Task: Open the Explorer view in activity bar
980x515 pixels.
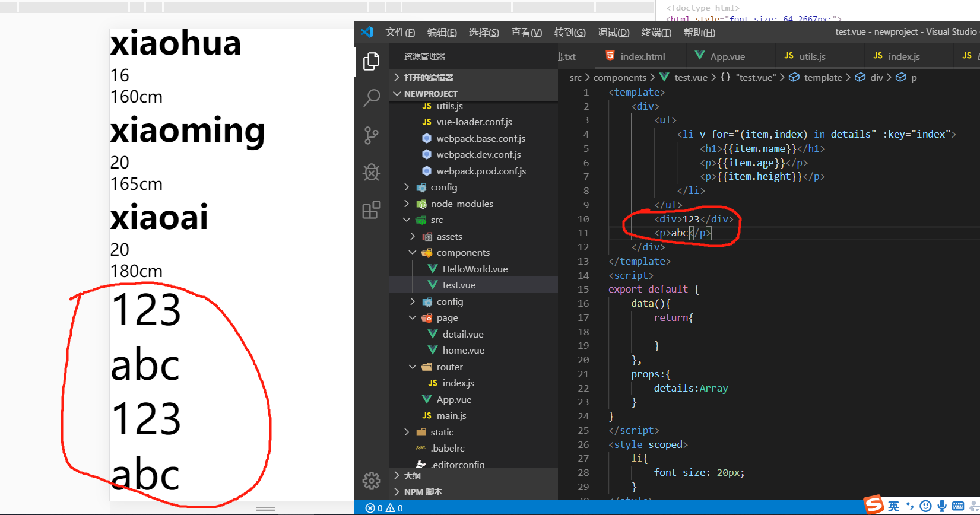Action: tap(372, 61)
